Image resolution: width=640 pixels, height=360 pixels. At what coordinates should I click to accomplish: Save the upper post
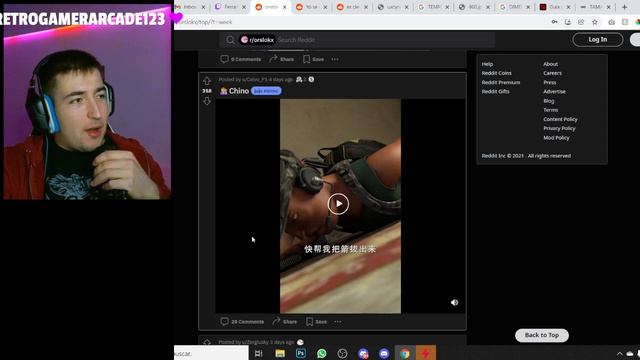tap(313, 59)
